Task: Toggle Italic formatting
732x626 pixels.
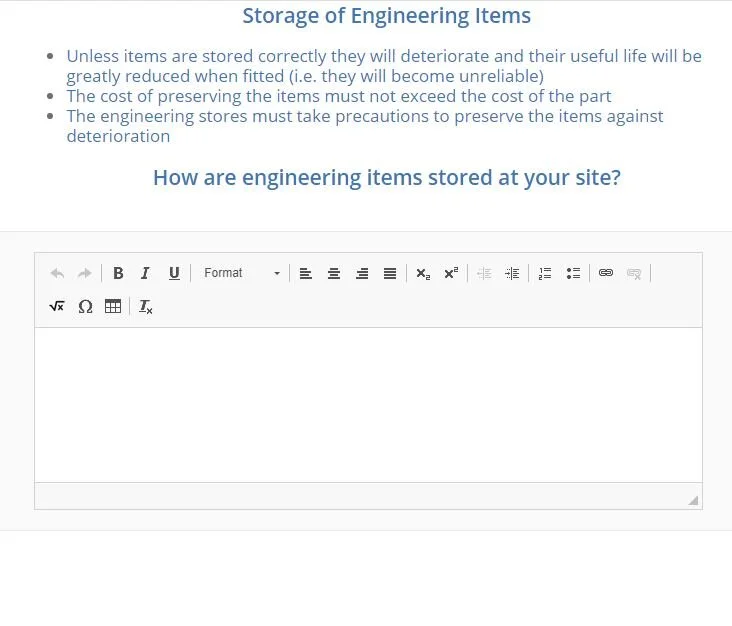Action: [146, 273]
